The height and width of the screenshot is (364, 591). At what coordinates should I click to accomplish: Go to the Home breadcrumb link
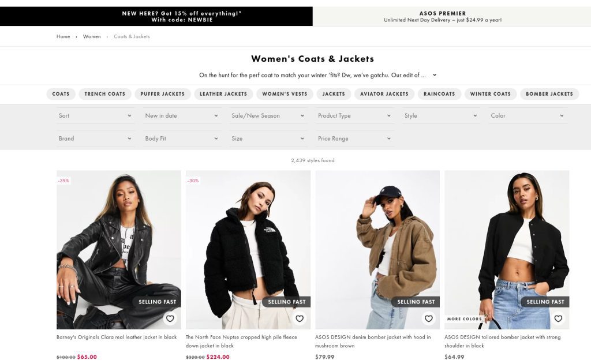[63, 36]
